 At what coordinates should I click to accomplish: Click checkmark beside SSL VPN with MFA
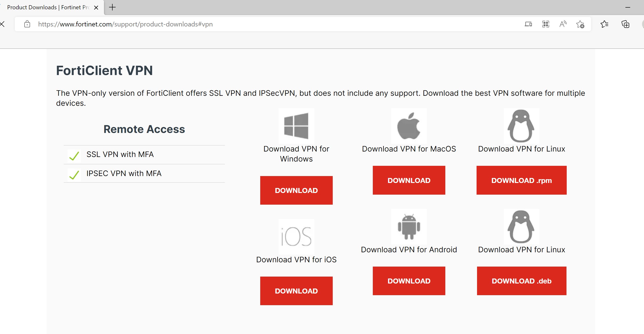tap(74, 156)
